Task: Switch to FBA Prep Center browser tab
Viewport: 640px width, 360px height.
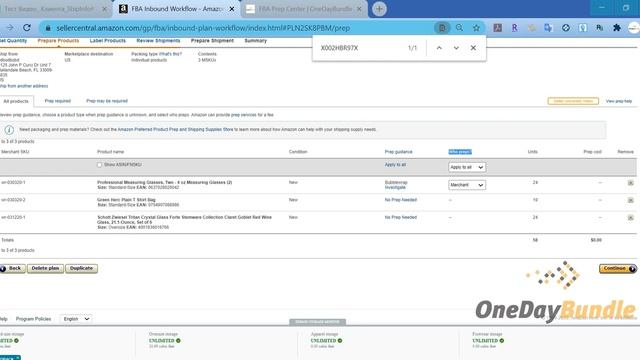Action: (305, 9)
